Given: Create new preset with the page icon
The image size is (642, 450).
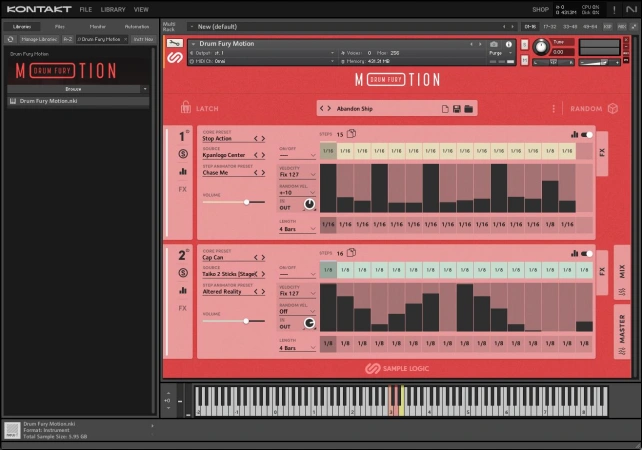Looking at the screenshot, I should pos(445,109).
